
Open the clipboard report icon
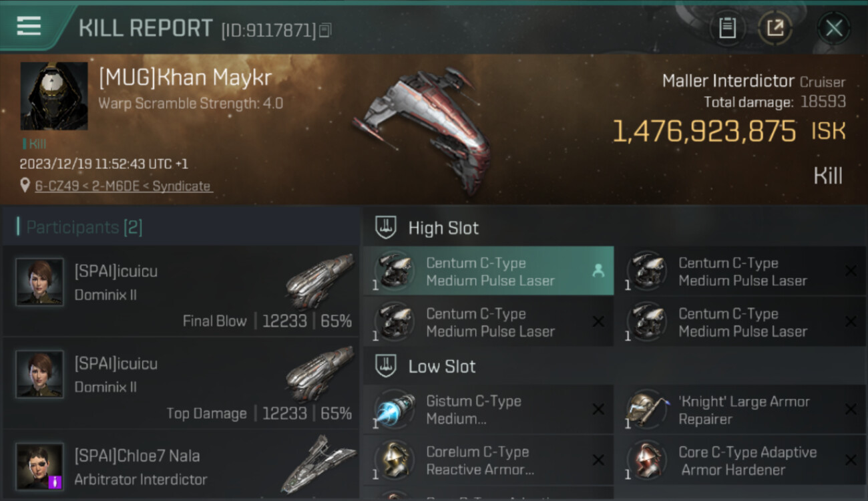[727, 28]
